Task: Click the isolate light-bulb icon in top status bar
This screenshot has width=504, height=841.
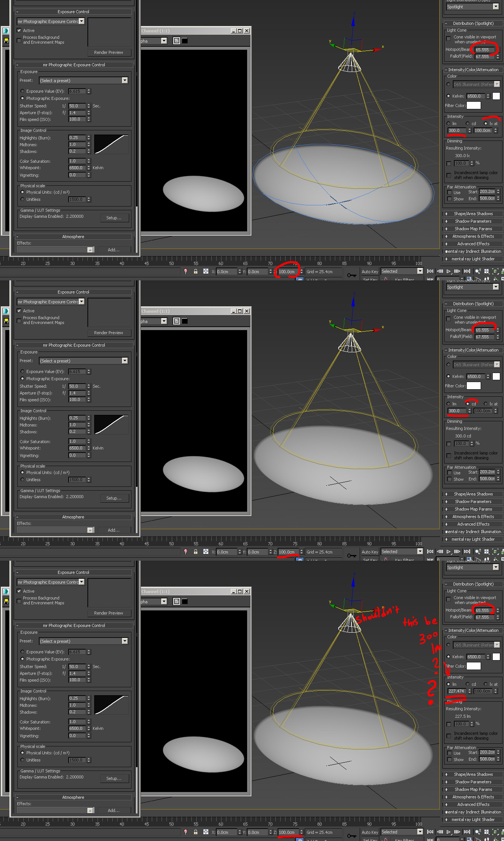Action: click(186, 271)
